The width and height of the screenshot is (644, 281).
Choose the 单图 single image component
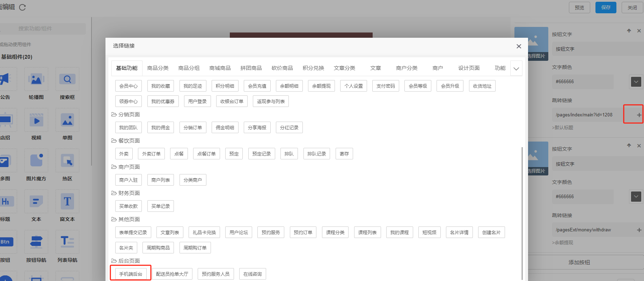[67, 120]
